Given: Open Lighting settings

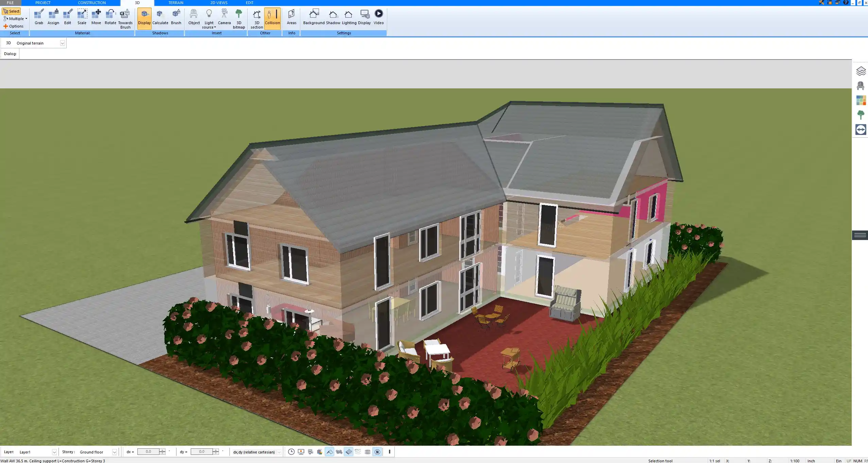Looking at the screenshot, I should (349, 17).
